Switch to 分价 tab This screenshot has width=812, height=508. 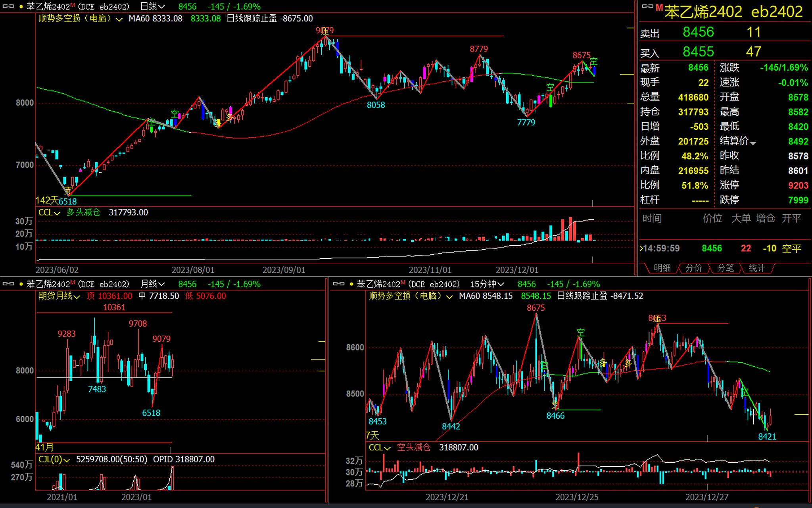[693, 268]
